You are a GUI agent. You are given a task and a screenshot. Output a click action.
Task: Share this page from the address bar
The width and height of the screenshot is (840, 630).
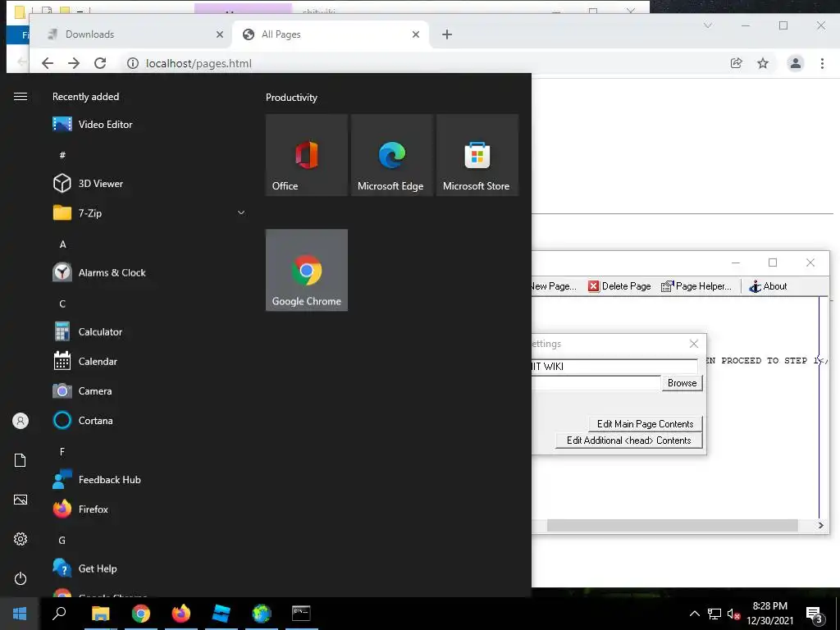click(737, 63)
